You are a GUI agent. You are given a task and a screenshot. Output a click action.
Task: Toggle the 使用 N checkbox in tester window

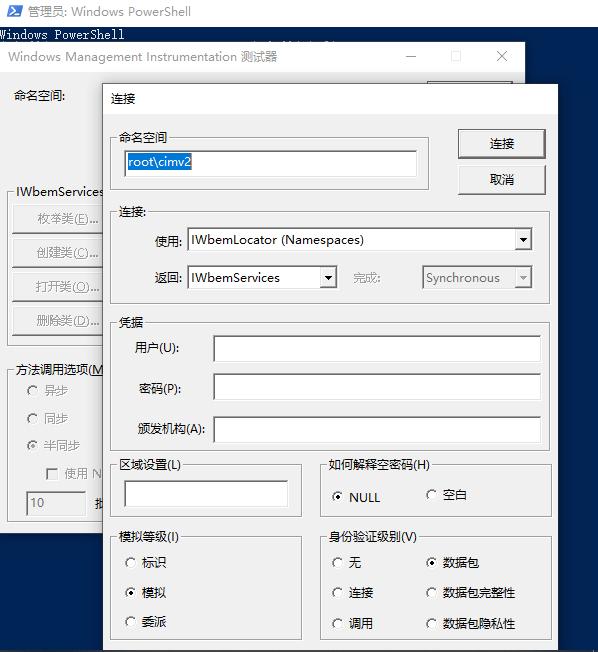tap(52, 474)
